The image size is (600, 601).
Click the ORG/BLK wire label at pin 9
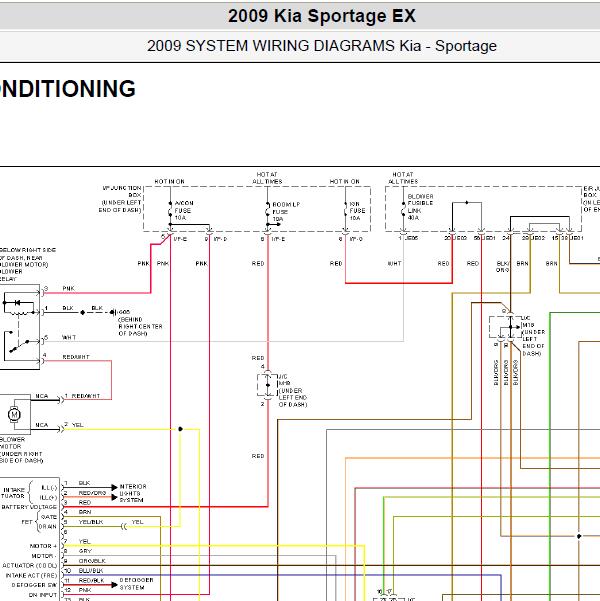point(92,561)
